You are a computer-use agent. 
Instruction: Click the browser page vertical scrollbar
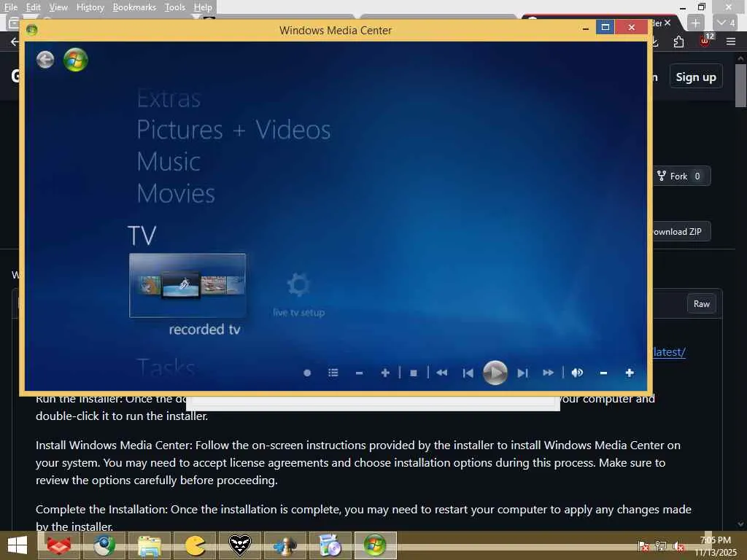tap(740, 86)
